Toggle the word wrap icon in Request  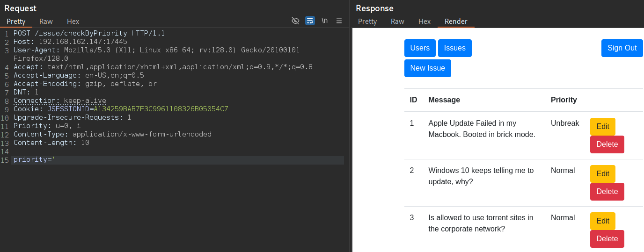coord(310,21)
